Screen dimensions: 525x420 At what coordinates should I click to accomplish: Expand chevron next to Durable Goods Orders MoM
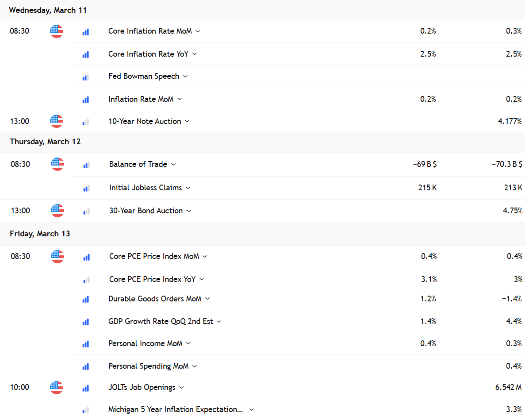(207, 298)
